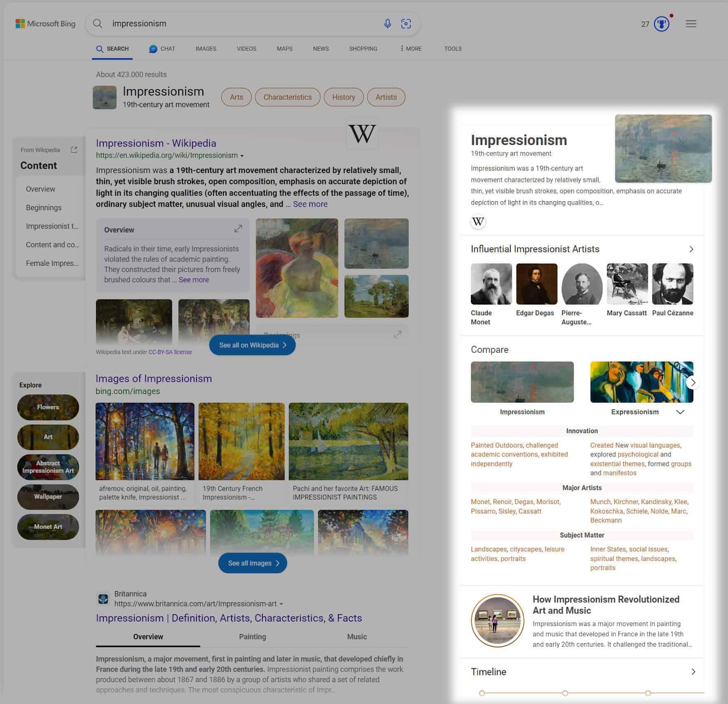Open the Wikipedia URL dropdown arrow
The height and width of the screenshot is (704, 728).
pos(242,155)
